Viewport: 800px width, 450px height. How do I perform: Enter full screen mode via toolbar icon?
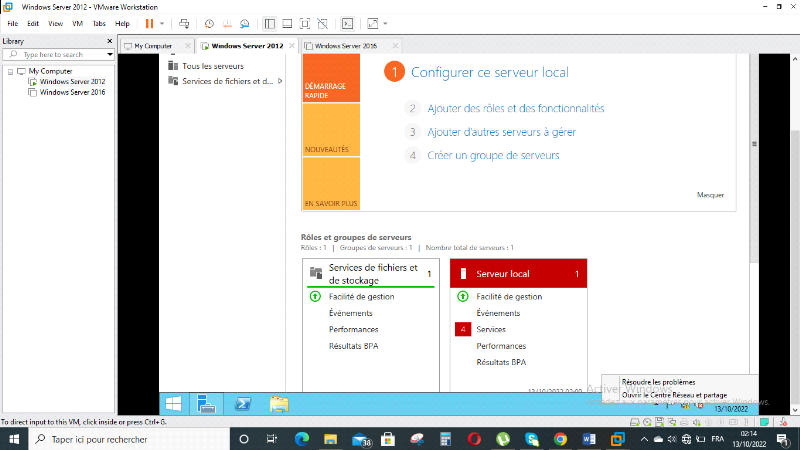tap(305, 23)
